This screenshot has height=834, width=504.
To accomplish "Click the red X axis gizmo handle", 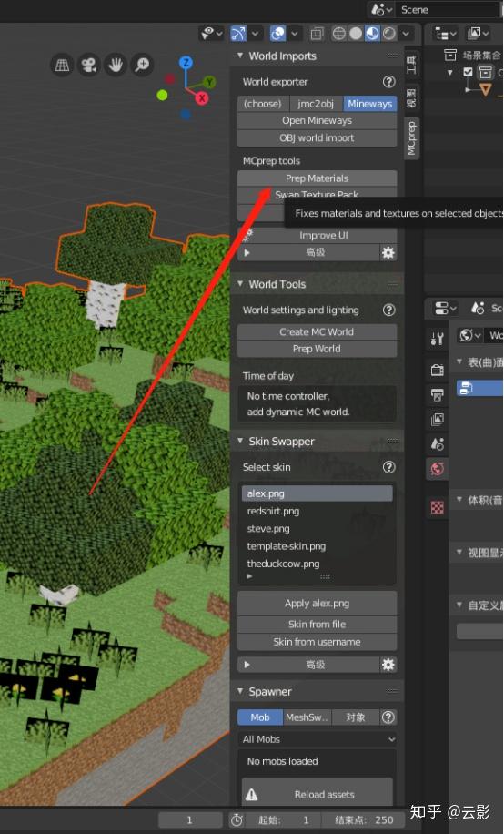I will 202,97.
